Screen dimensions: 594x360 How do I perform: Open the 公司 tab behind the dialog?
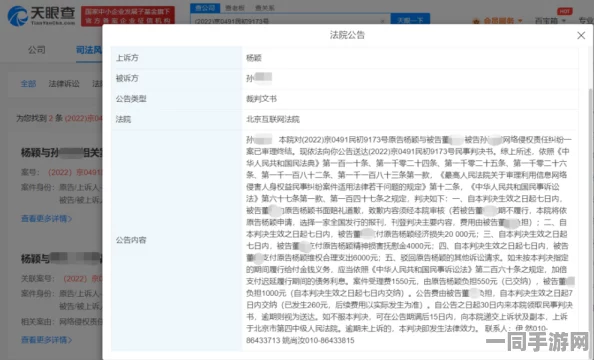click(x=37, y=50)
